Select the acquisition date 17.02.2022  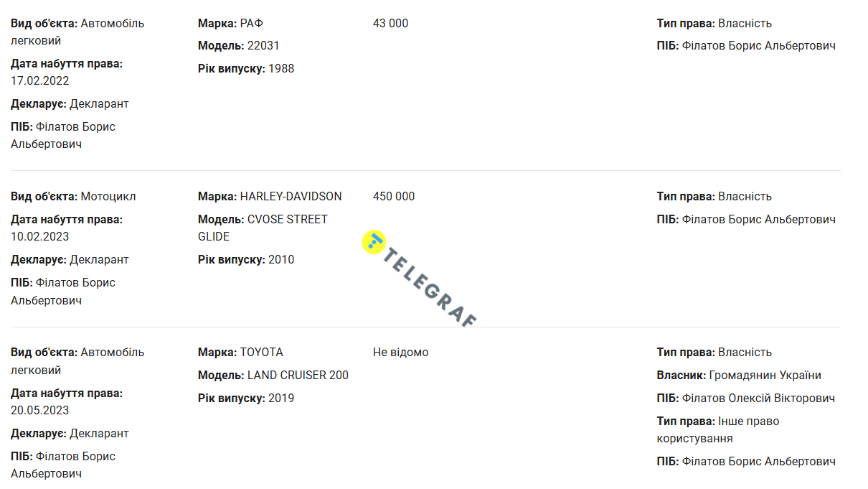pos(40,81)
